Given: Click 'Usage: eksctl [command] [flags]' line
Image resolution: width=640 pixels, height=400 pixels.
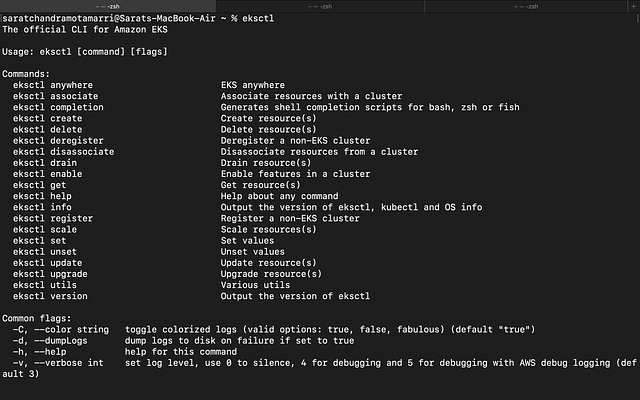Looking at the screenshot, I should pos(85,52).
